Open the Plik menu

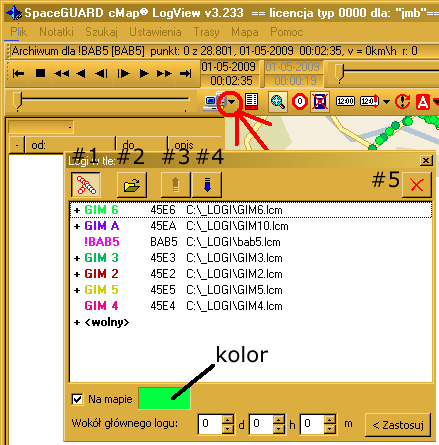click(18, 32)
